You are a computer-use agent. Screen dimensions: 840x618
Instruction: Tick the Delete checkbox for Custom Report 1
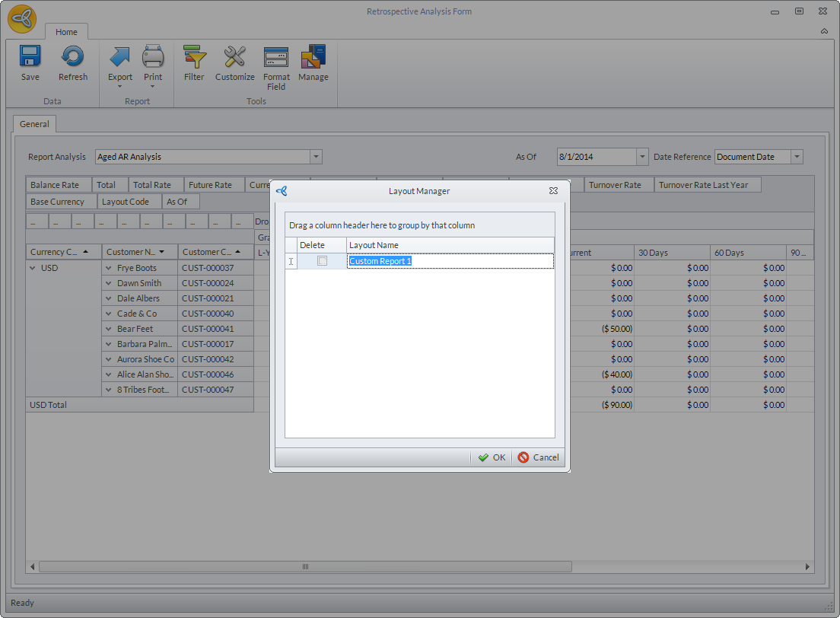pos(322,261)
